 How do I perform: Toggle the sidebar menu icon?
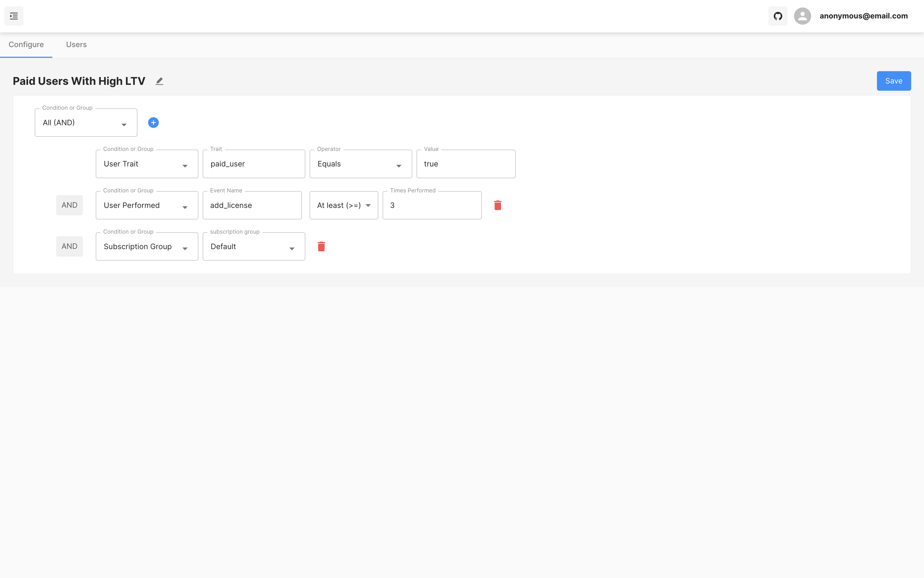point(14,16)
